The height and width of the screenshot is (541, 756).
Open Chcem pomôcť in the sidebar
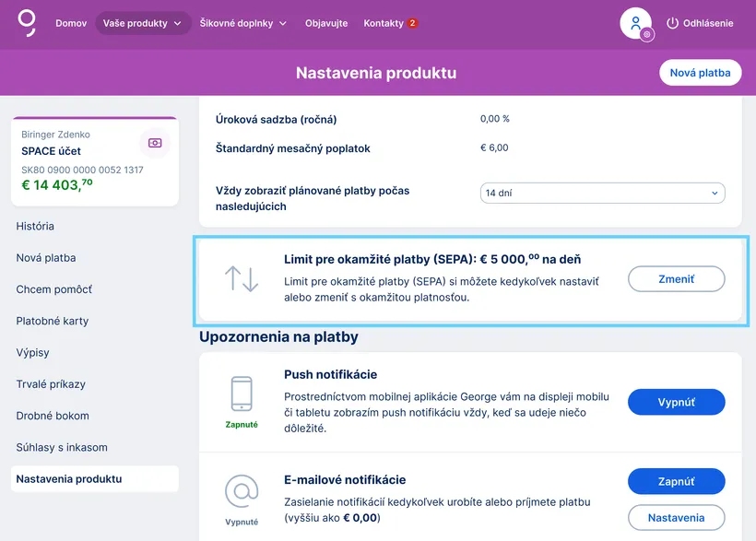click(54, 289)
